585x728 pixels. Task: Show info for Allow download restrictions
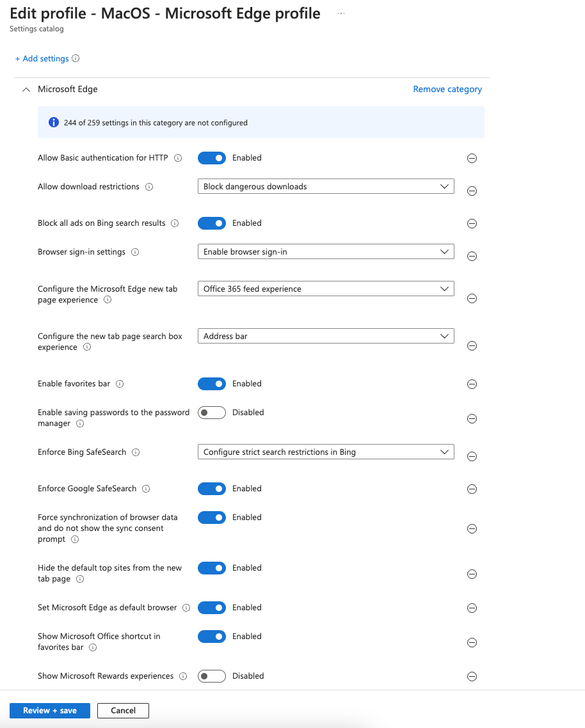(x=149, y=187)
